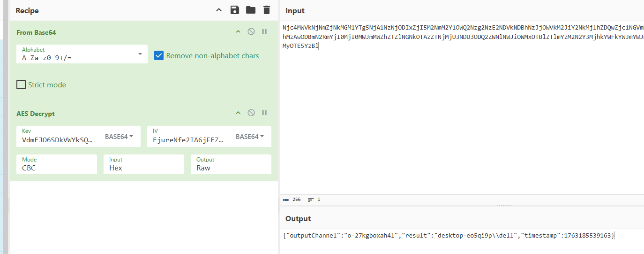Change Key format from BASE64
644x254 pixels.
pyautogui.click(x=118, y=137)
